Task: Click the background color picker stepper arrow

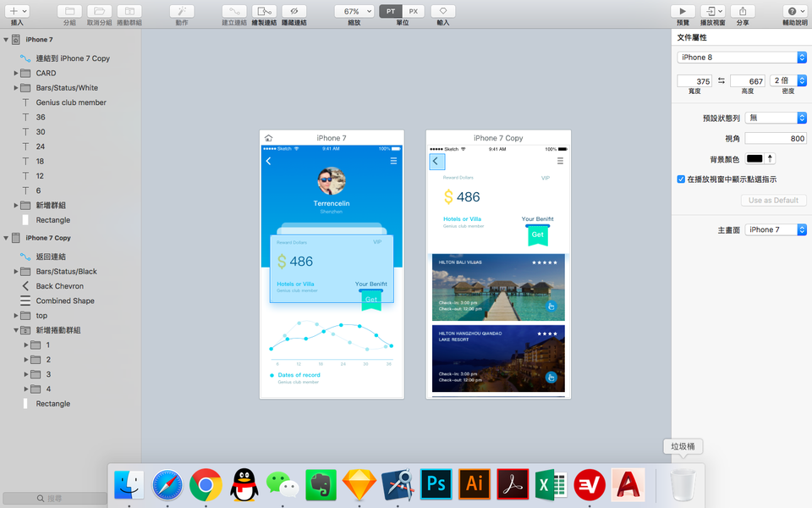Action: tap(770, 158)
